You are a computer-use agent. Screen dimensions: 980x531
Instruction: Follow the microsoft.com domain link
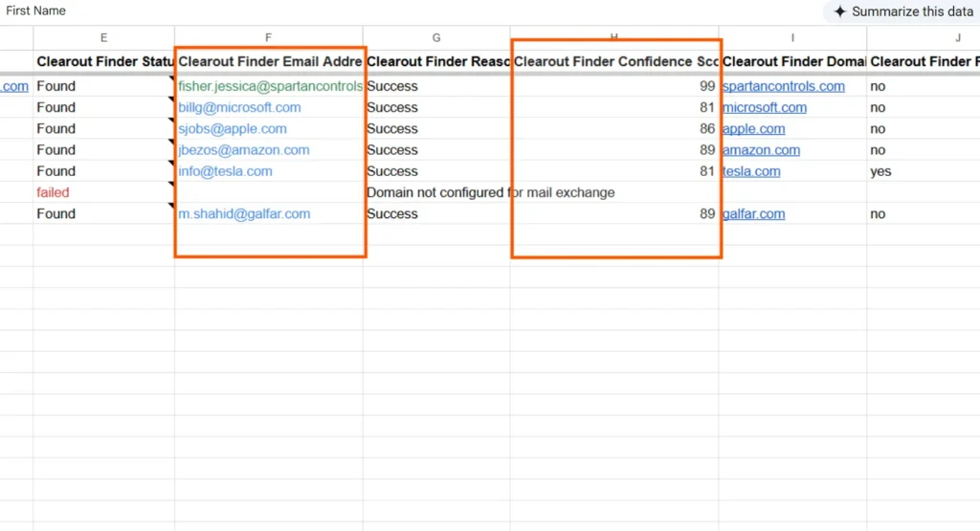(765, 107)
